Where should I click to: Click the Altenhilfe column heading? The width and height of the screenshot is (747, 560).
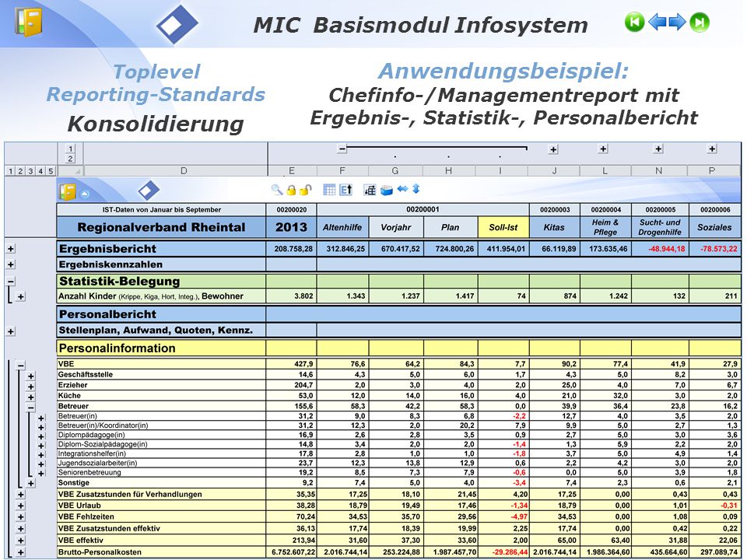pos(342,228)
